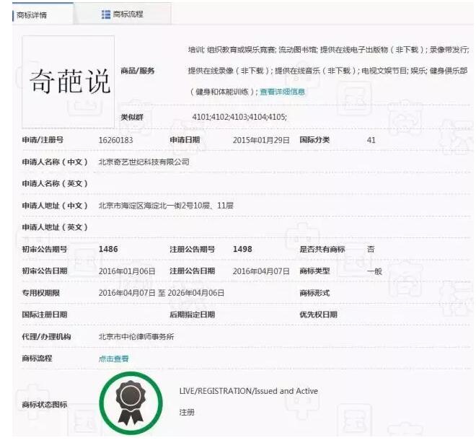Select the address 北京市海淀区海淀北一街2号10层、11层

166,206
